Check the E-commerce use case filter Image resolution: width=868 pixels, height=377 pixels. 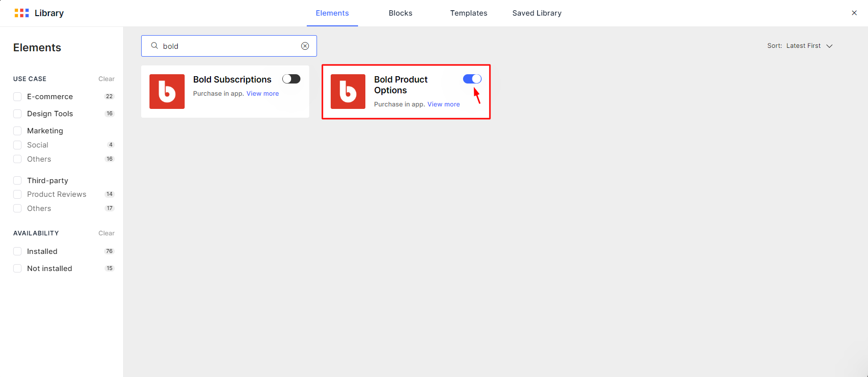click(18, 97)
